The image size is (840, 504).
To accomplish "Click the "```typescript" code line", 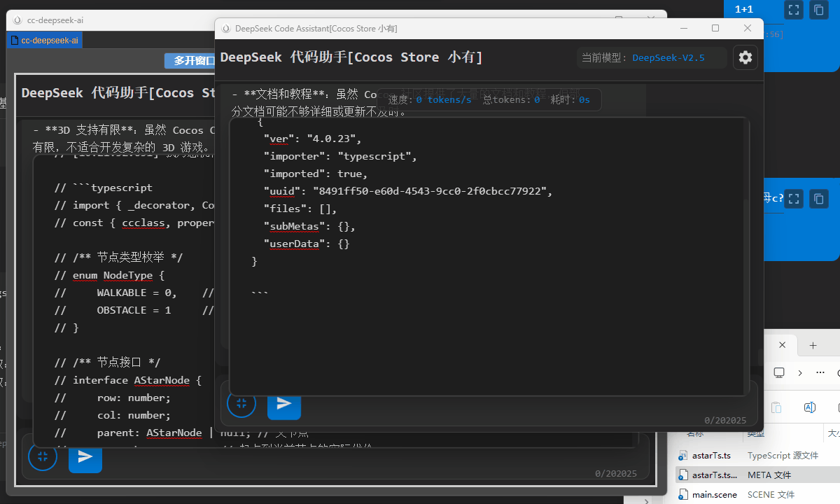I will point(104,188).
